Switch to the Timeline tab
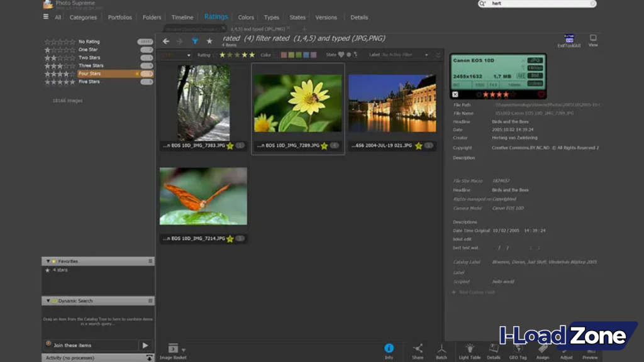 [x=182, y=17]
